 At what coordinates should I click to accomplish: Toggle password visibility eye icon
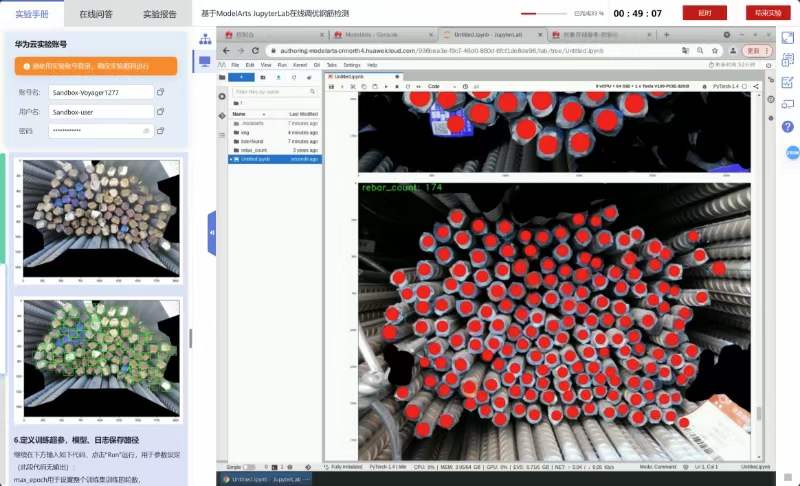(x=145, y=131)
